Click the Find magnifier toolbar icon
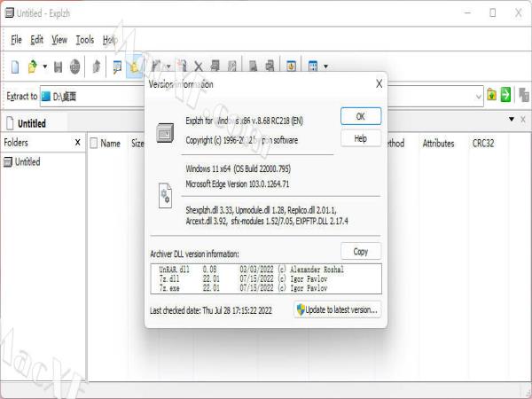This screenshot has height=399, width=532. coord(117,66)
